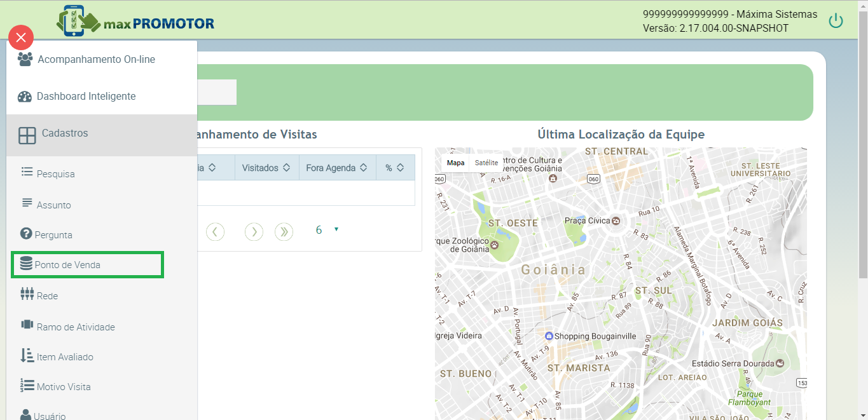The image size is (868, 420).
Task: Go to next page of table
Action: (254, 232)
